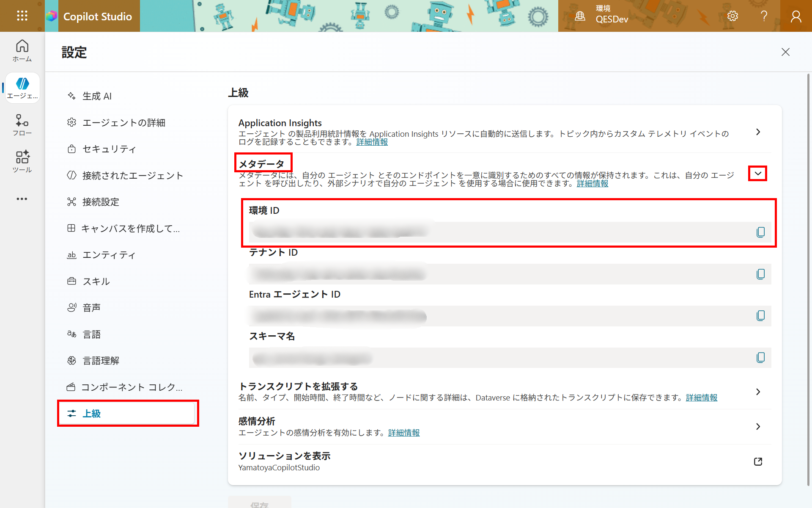Copy the スキーマ名 value
Viewport: 812px width, 508px height.
click(760, 358)
